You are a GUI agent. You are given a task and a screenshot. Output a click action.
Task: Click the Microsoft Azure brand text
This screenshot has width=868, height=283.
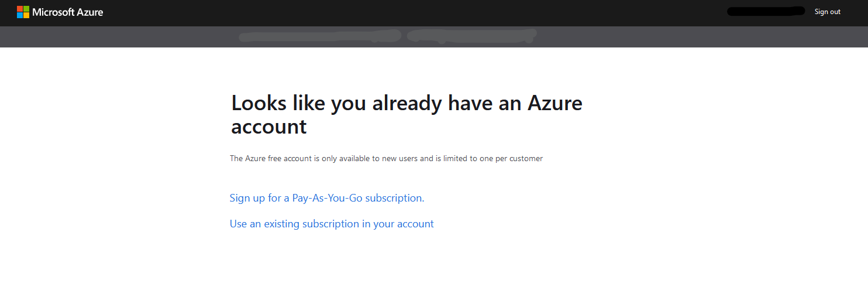pyautogui.click(x=68, y=12)
